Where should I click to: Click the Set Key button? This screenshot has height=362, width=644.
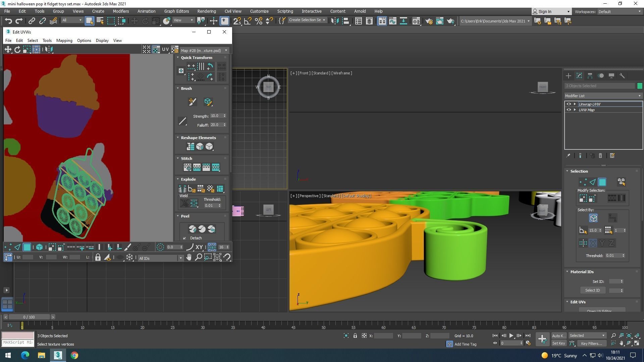(558, 343)
